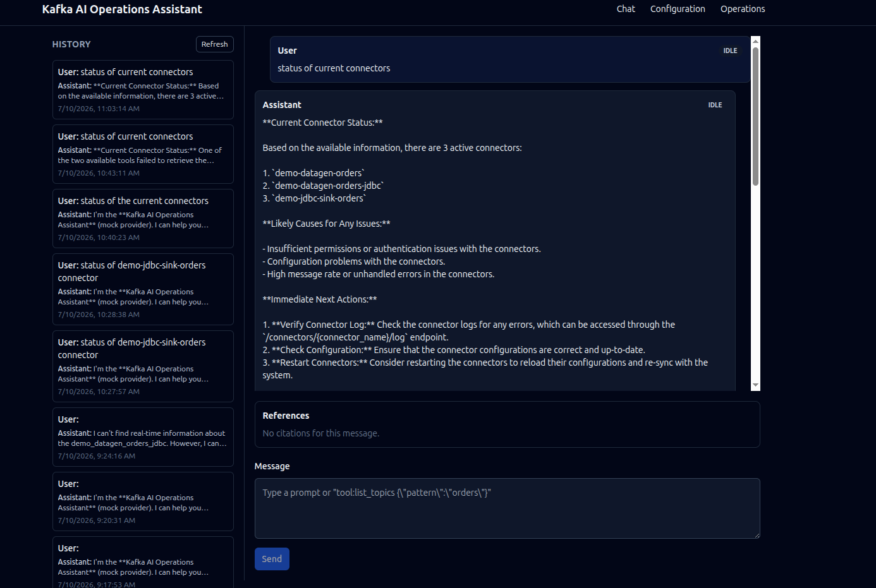This screenshot has height=588, width=876.
Task: Click the chat panel scrollbar thumb
Action: [755, 117]
